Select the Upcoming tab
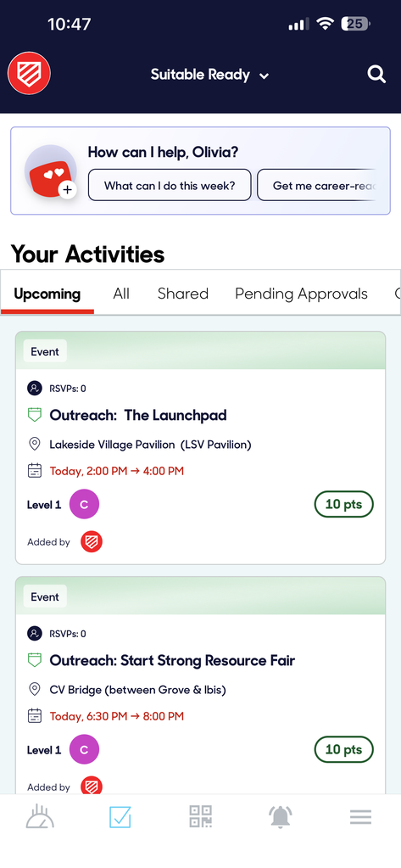This screenshot has width=401, height=868. pyautogui.click(x=47, y=294)
